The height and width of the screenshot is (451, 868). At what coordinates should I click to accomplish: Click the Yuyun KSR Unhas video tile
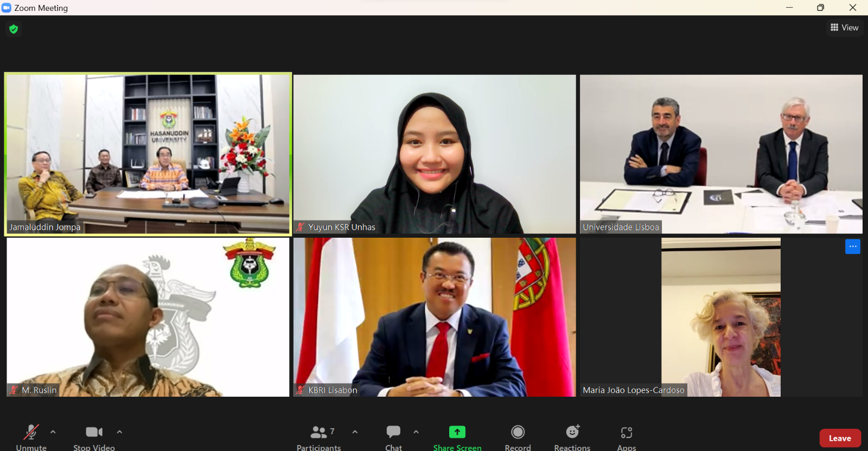coord(435,154)
